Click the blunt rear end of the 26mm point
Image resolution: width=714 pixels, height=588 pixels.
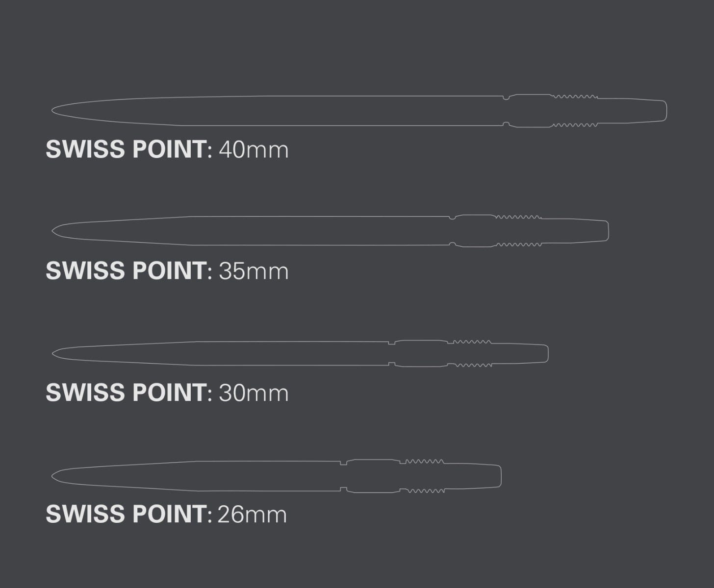pos(498,476)
